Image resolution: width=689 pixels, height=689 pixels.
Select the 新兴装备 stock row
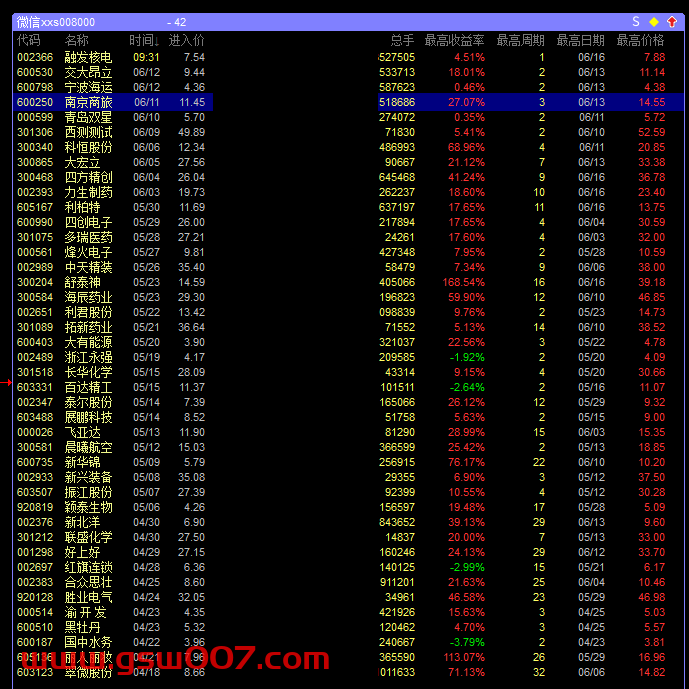(348, 477)
